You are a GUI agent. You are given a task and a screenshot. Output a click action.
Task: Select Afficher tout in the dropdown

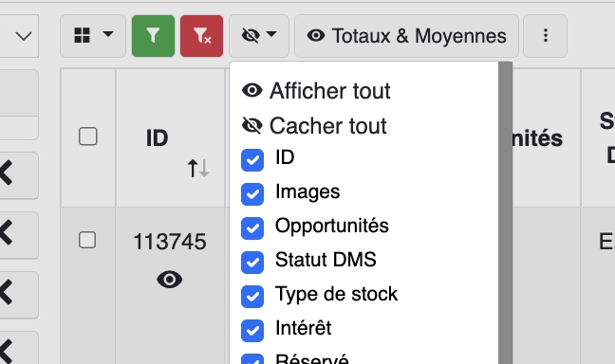click(316, 91)
